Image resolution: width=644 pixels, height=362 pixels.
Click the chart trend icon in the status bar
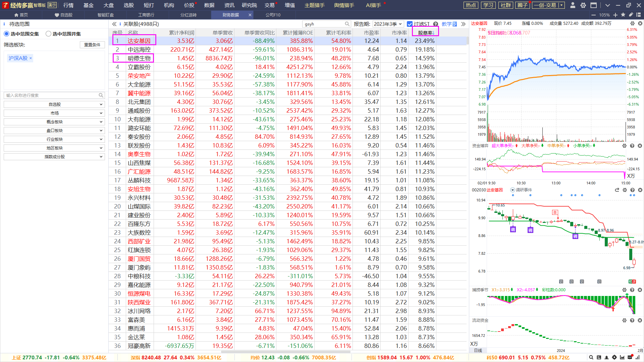[x=622, y=357]
